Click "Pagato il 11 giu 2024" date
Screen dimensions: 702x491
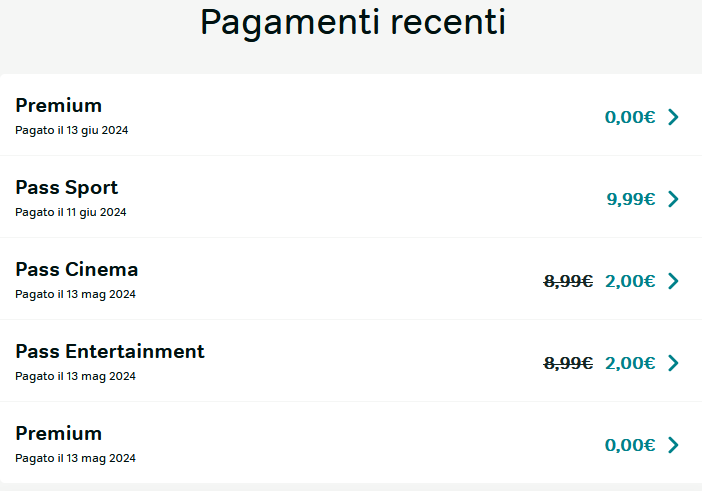click(x=71, y=212)
